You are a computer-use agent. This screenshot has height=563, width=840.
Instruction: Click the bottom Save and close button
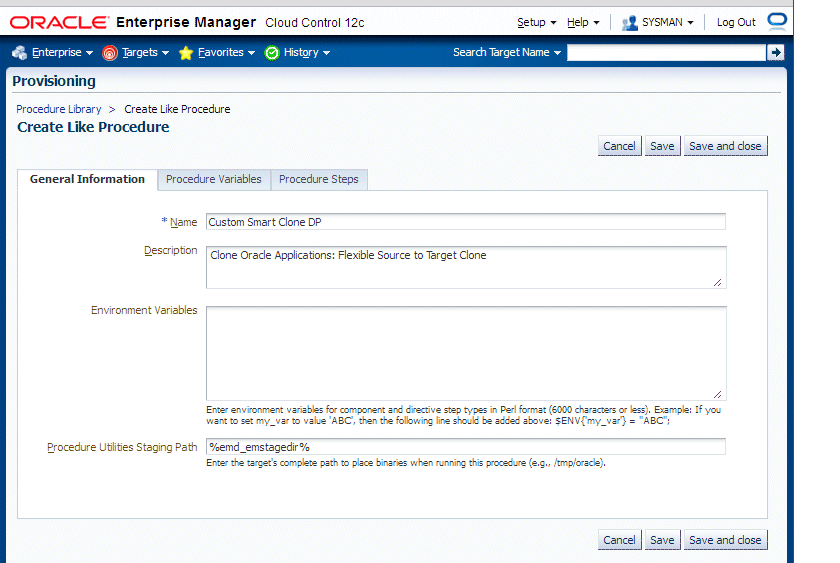[725, 540]
